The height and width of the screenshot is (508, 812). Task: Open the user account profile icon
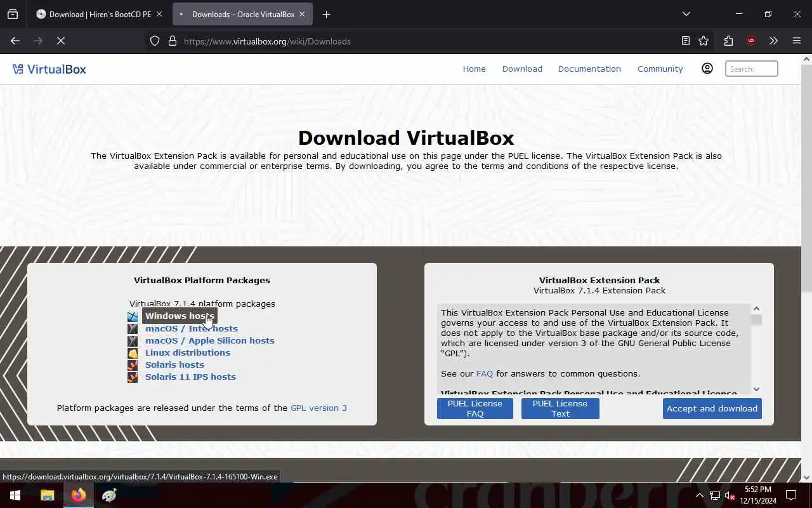(x=707, y=69)
